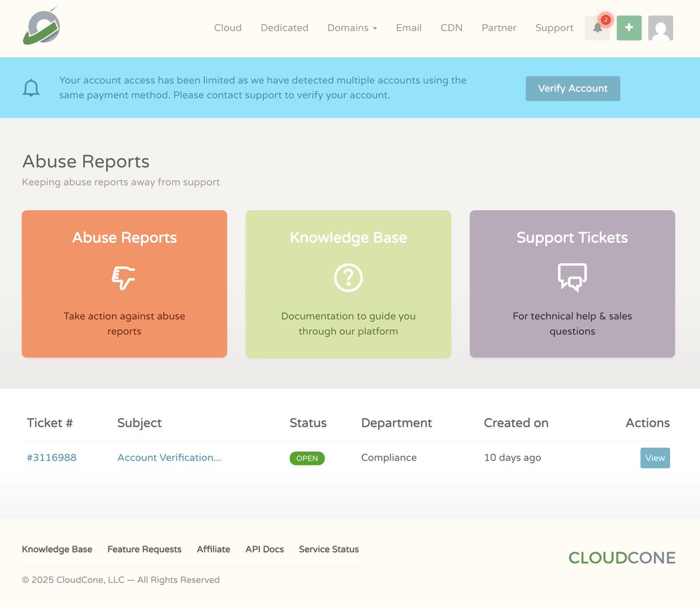Open the Cloud navigation item
700x607 pixels.
(228, 28)
